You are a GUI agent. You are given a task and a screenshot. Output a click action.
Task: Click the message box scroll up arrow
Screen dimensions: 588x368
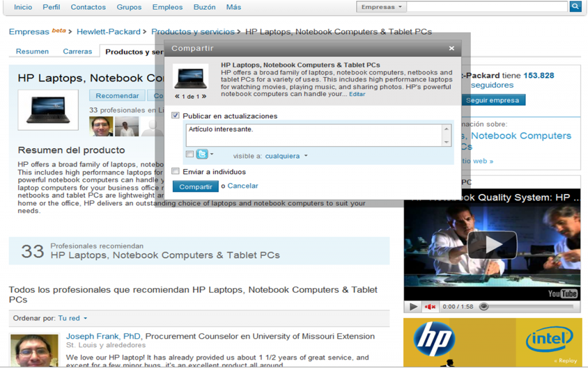pyautogui.click(x=446, y=129)
